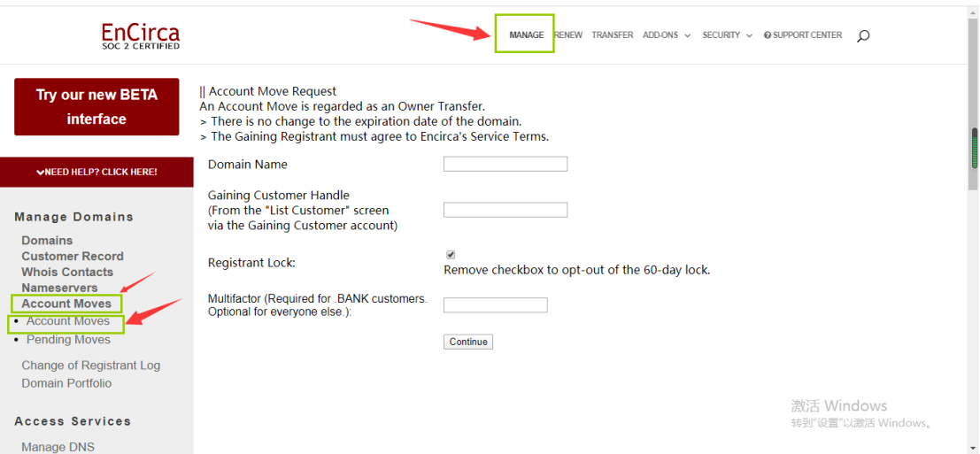Viewport: 980px width, 454px height.
Task: Open the Support Center link
Action: click(803, 35)
